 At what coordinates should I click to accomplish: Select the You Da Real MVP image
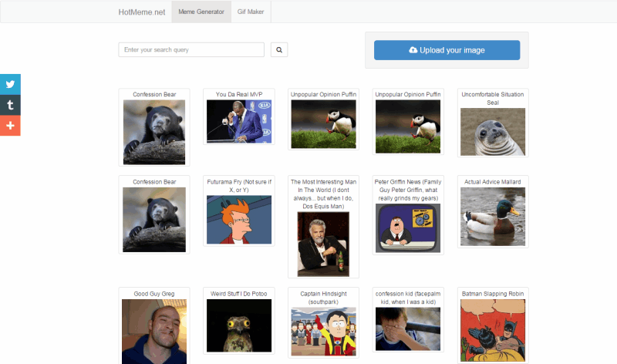point(239,121)
